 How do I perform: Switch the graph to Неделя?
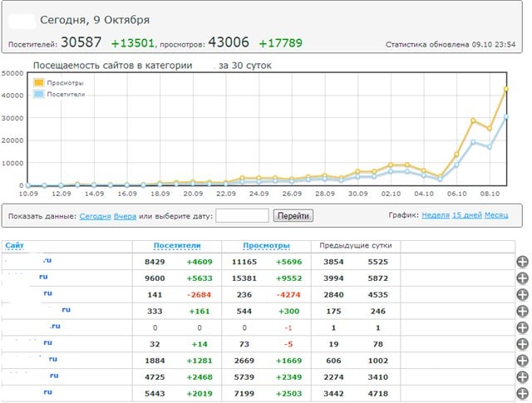[x=435, y=214]
